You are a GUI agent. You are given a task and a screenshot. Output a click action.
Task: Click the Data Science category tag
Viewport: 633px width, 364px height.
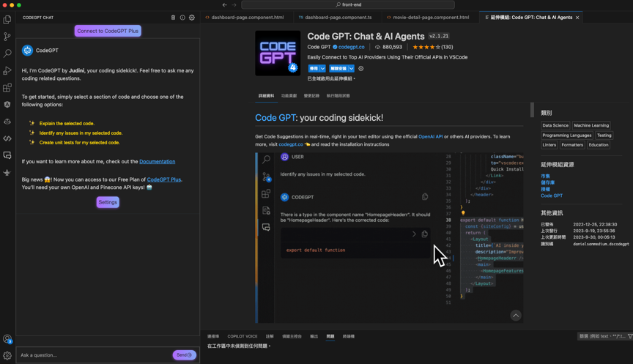555,125
